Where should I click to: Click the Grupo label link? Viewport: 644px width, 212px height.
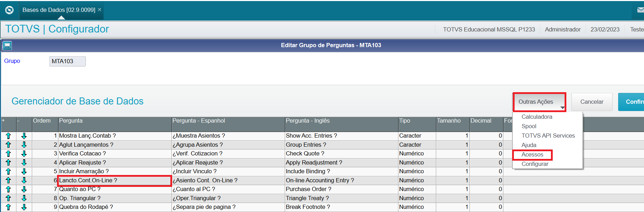pyautogui.click(x=12, y=61)
